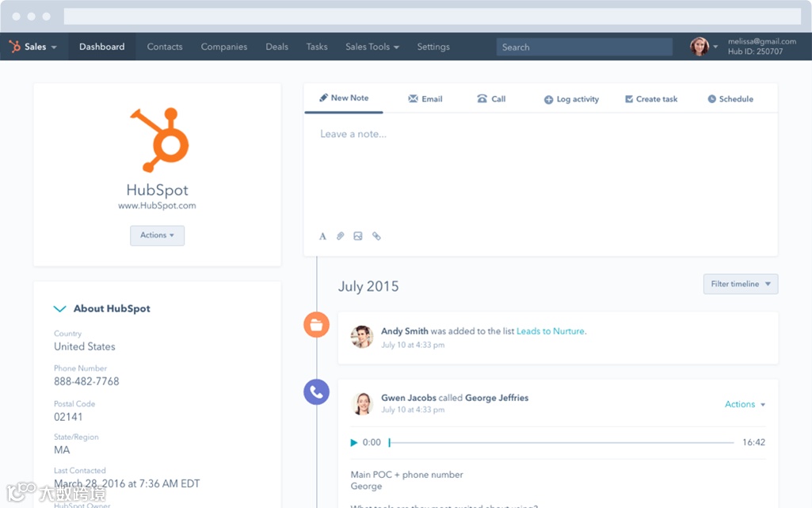
Task: Click the pencil icon on New Note
Action: point(324,97)
